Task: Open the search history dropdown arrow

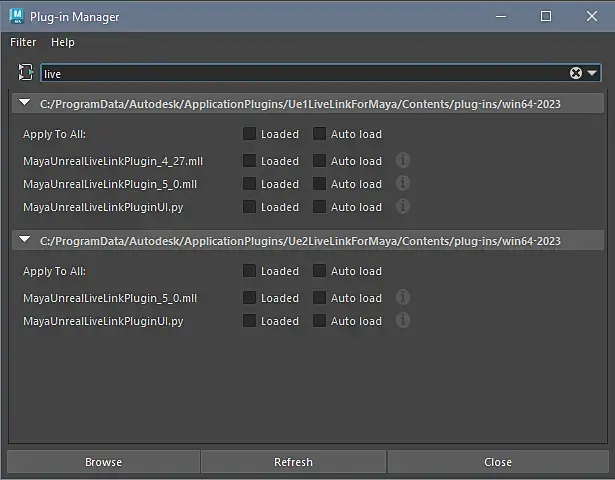Action: (592, 73)
